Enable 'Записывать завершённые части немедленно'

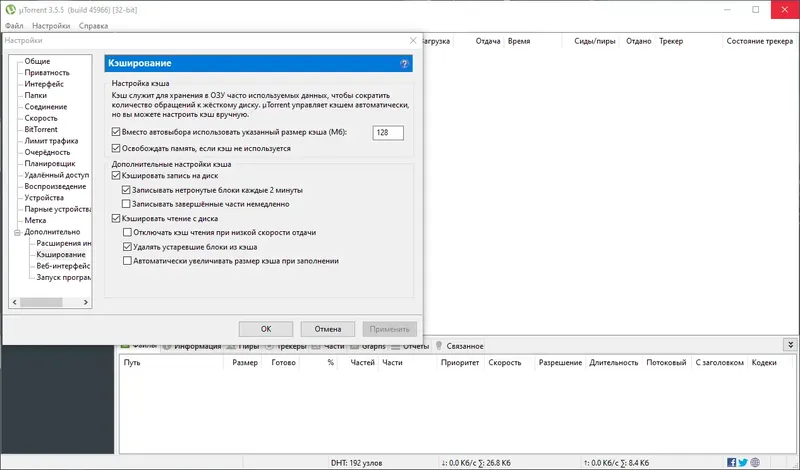pos(126,204)
